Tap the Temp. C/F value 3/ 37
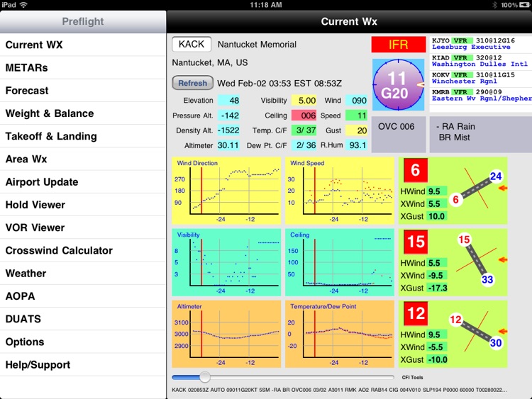Viewport: 532px width, 399px height. pyautogui.click(x=304, y=130)
